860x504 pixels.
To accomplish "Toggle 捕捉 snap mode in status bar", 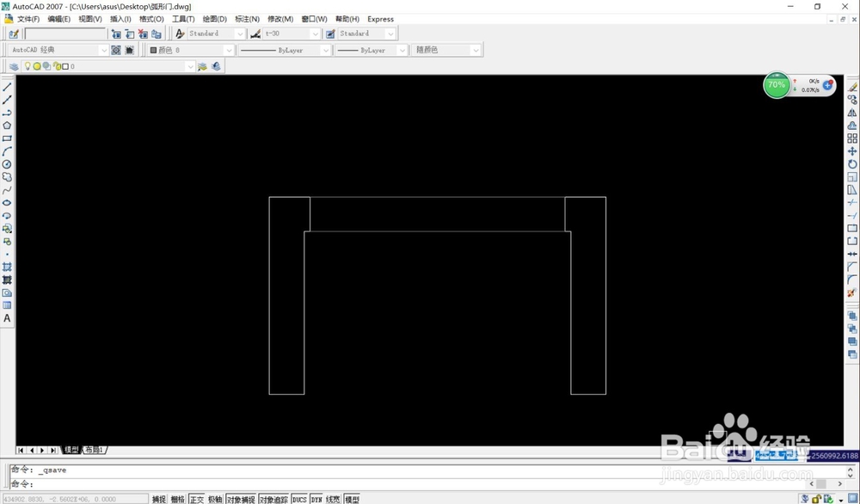I will [159, 499].
